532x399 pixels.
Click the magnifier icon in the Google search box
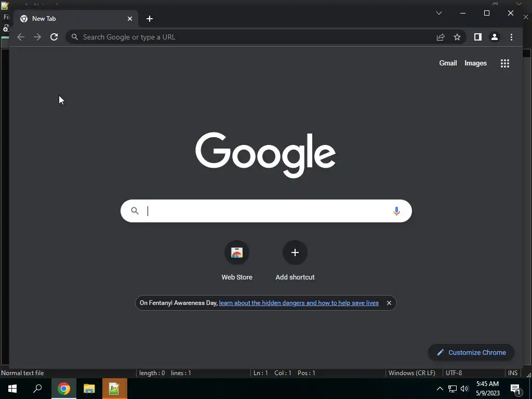[135, 211]
